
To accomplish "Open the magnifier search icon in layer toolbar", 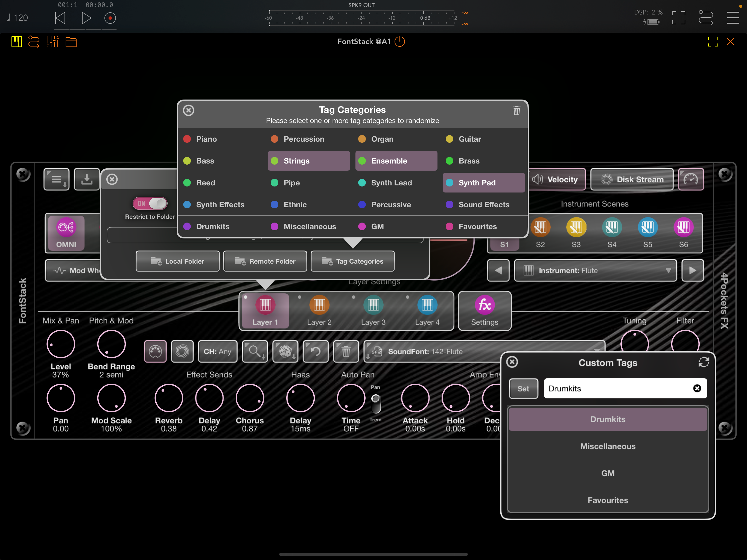I will click(x=255, y=351).
